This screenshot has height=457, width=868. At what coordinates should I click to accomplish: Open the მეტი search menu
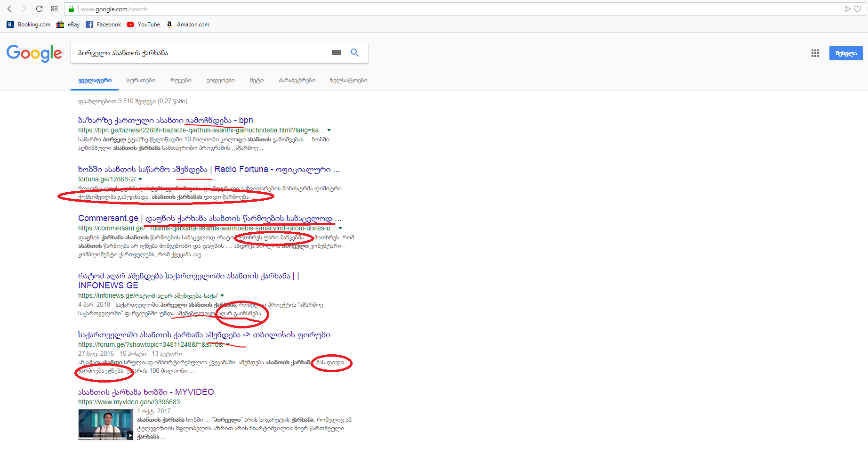point(257,81)
